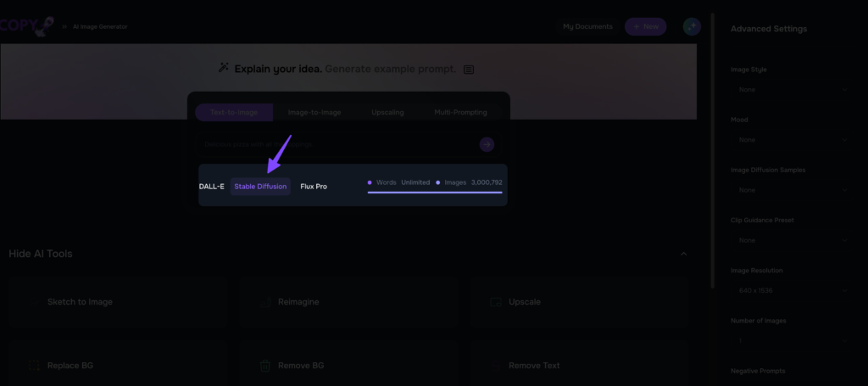Screen dimensions: 868x386
Task: Select the DALL-E model option
Action: pos(211,186)
